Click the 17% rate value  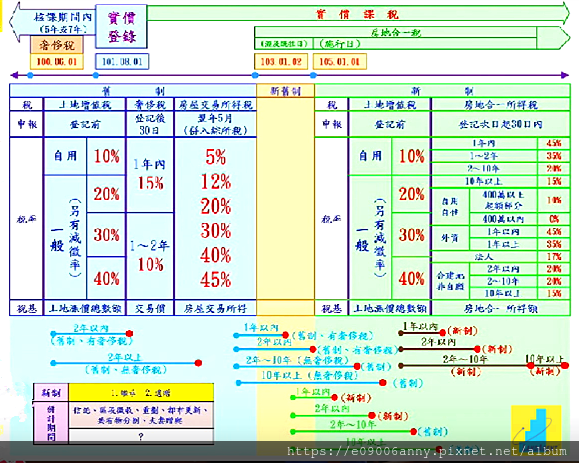click(554, 257)
